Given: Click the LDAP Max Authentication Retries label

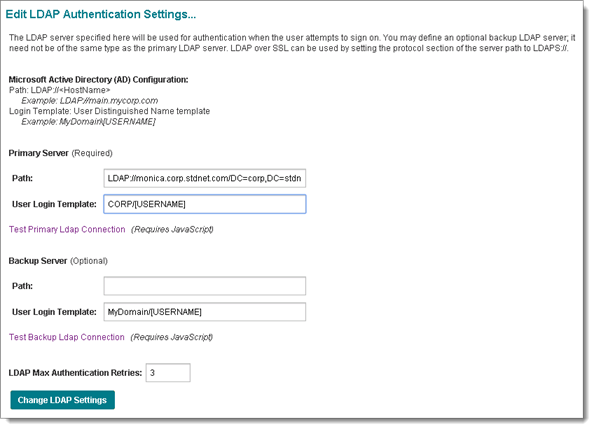Looking at the screenshot, I should (x=75, y=373).
